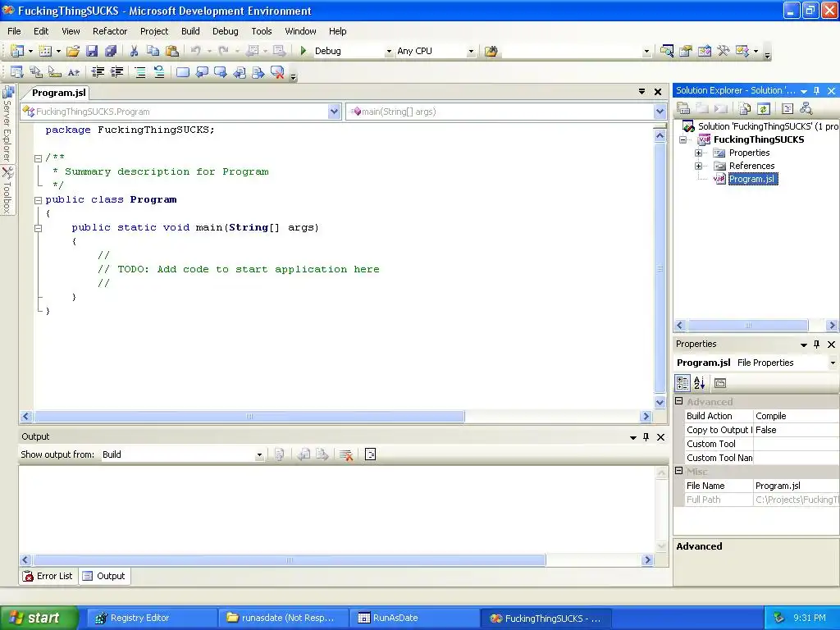Viewport: 840px width, 630px height.
Task: Click Refresh in Solution Explorer toolbar
Action: coord(764,109)
